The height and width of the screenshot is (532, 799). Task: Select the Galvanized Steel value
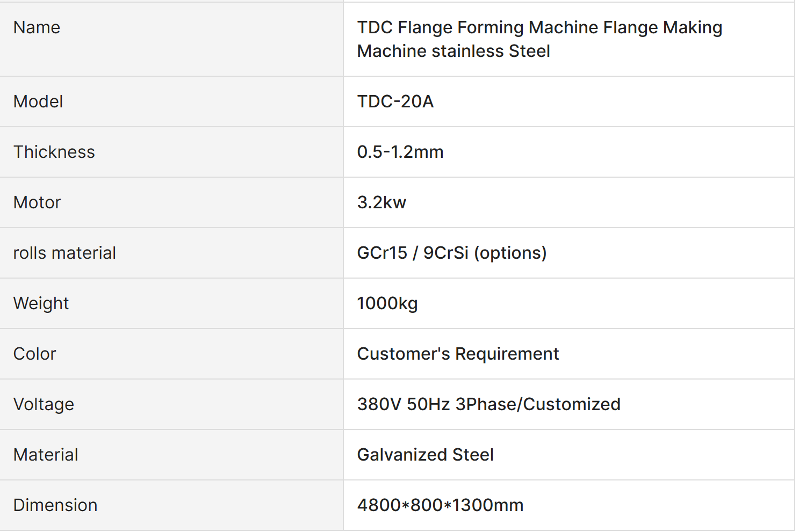click(425, 455)
